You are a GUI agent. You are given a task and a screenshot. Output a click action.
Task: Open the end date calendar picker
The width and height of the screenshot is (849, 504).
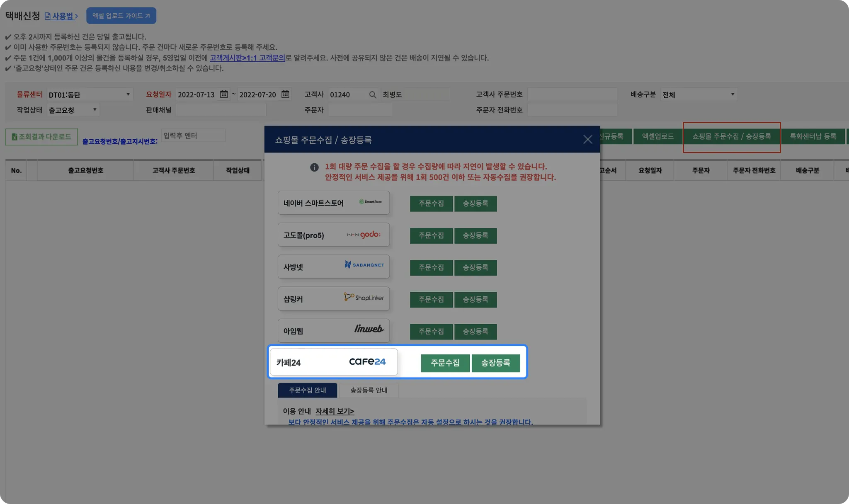tap(285, 94)
